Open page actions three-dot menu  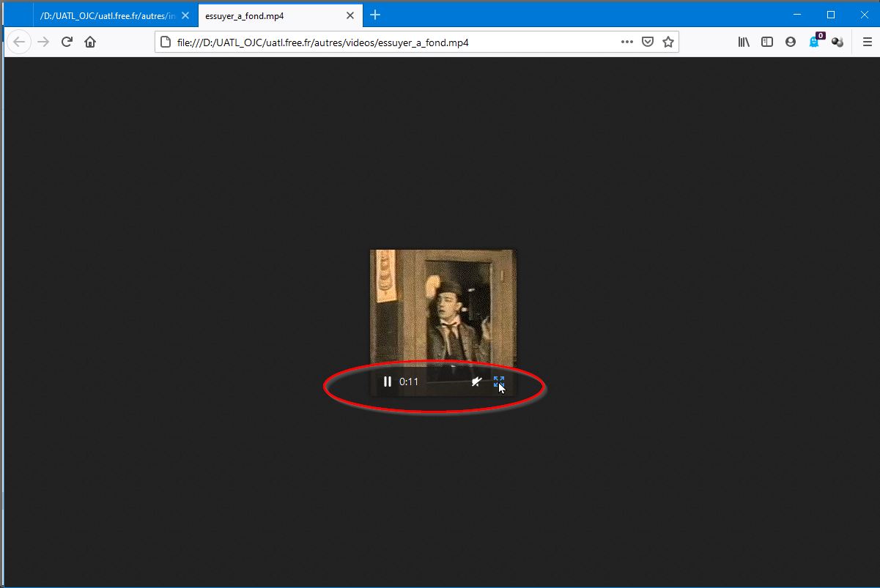click(x=627, y=42)
